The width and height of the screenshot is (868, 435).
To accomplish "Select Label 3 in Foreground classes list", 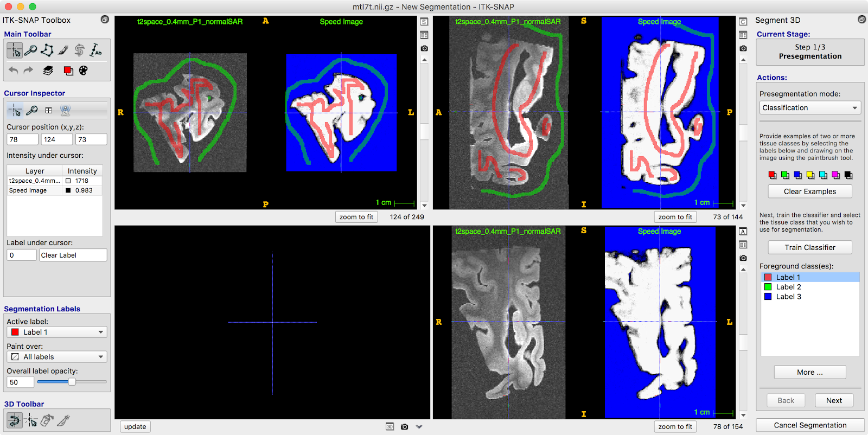I will pyautogui.click(x=810, y=297).
